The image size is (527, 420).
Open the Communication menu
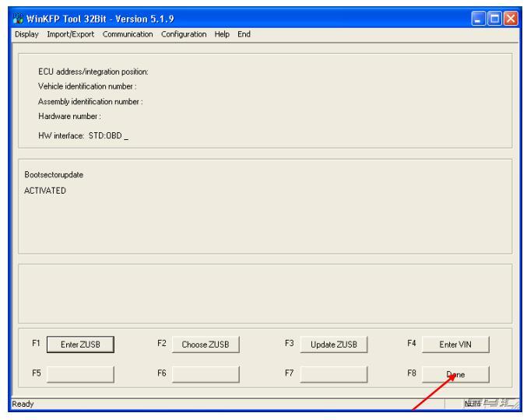click(128, 34)
